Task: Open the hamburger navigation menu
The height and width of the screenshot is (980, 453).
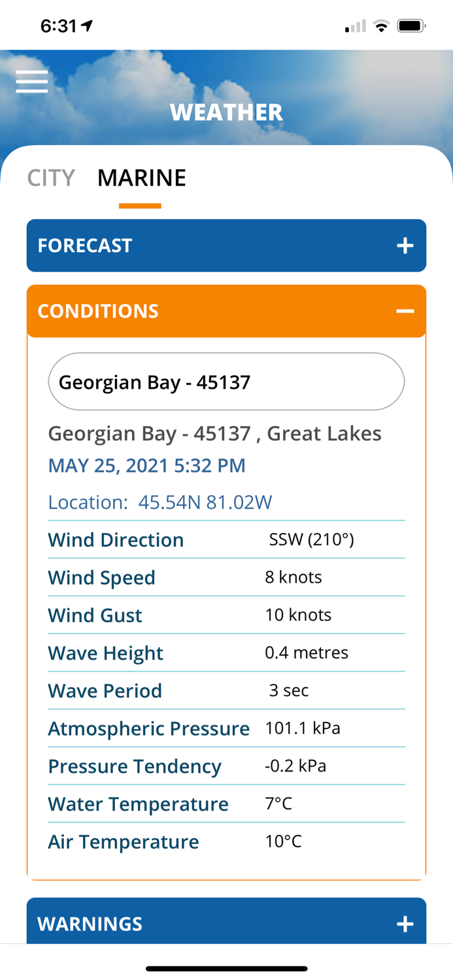Action: point(31,82)
